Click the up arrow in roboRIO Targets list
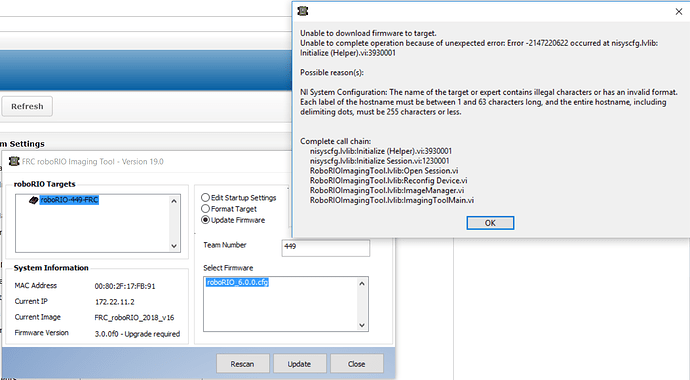690x380 pixels. click(174, 201)
